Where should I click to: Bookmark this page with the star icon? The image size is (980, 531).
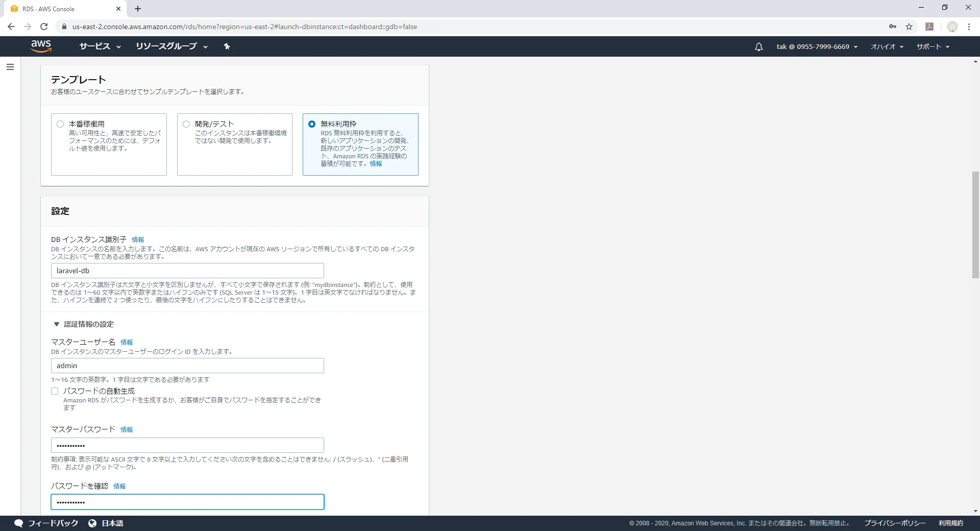[909, 27]
